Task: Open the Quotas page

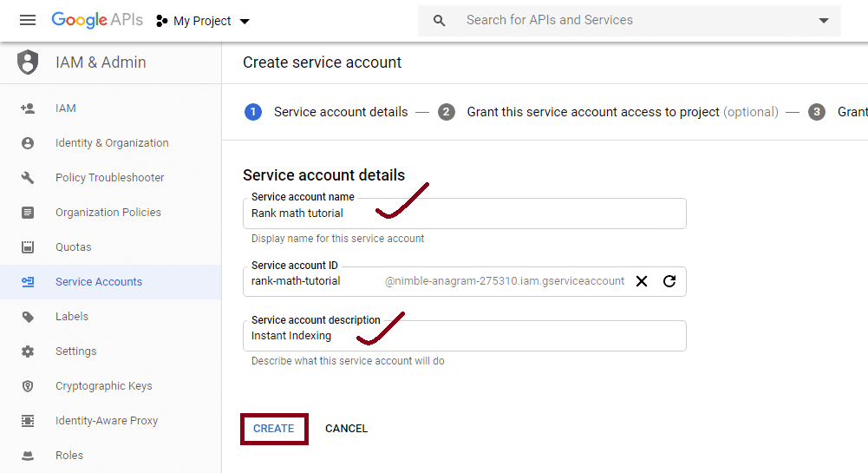Action: [x=111, y=247]
